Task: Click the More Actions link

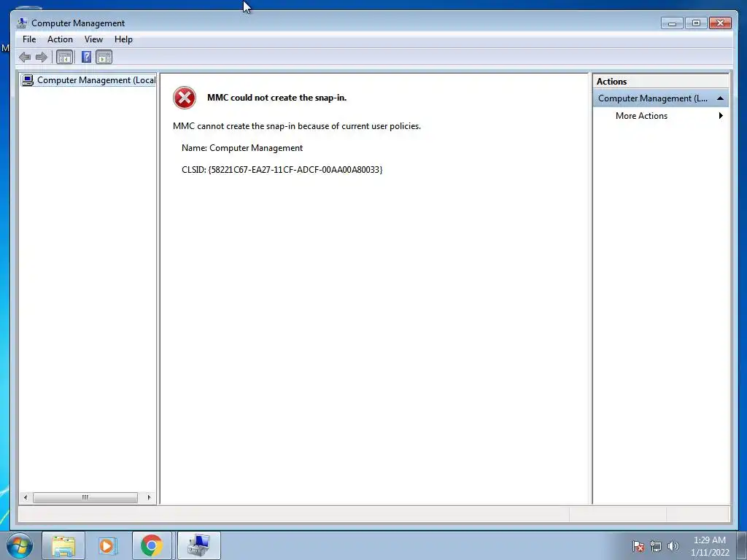Action: pos(641,116)
